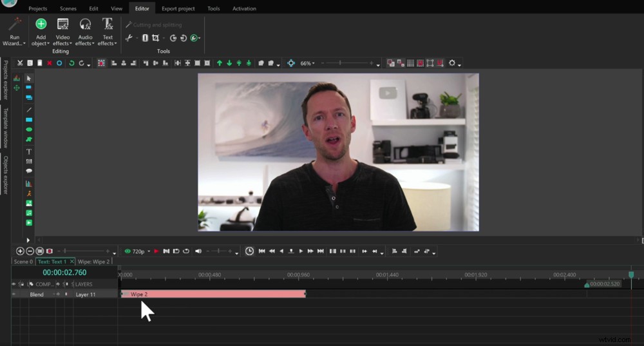Open the Video effects menu

62,32
